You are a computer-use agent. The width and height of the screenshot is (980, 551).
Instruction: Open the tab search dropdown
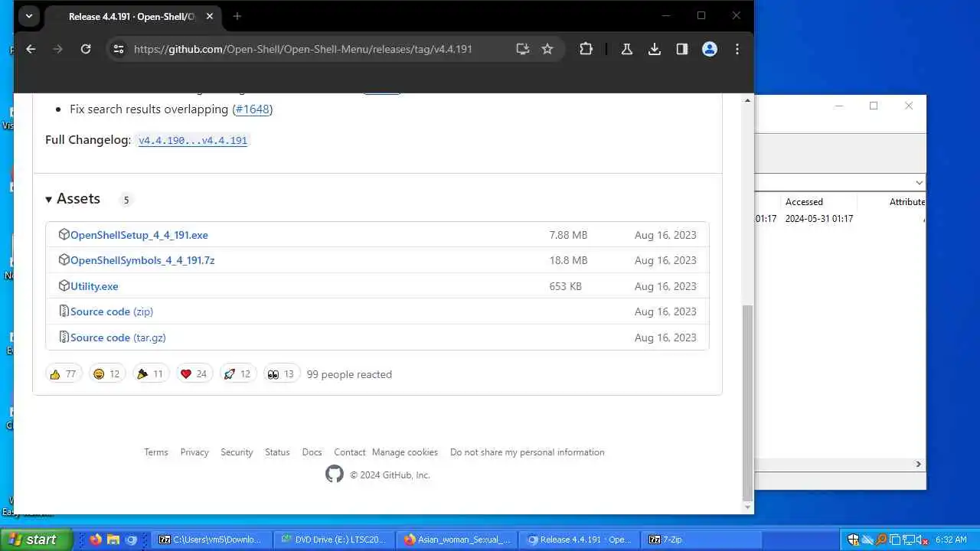(x=29, y=16)
